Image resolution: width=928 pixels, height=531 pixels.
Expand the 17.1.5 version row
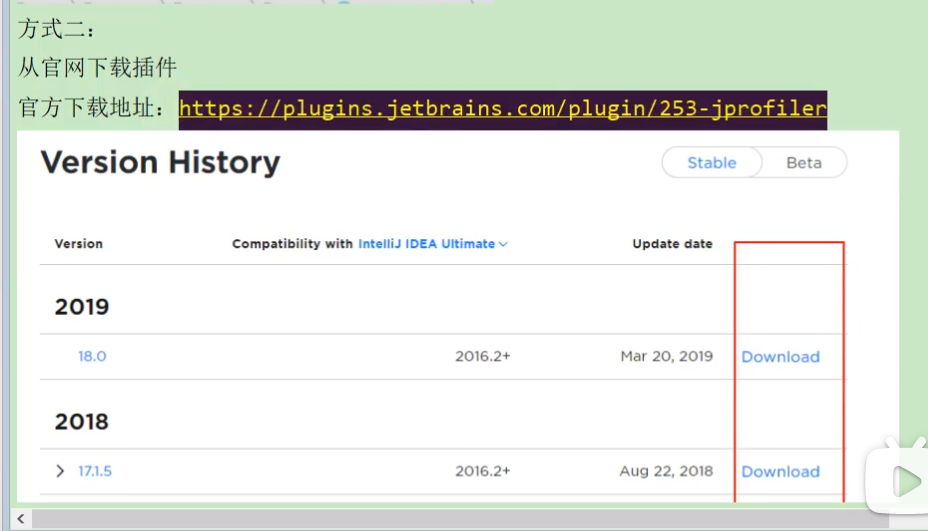click(x=61, y=471)
